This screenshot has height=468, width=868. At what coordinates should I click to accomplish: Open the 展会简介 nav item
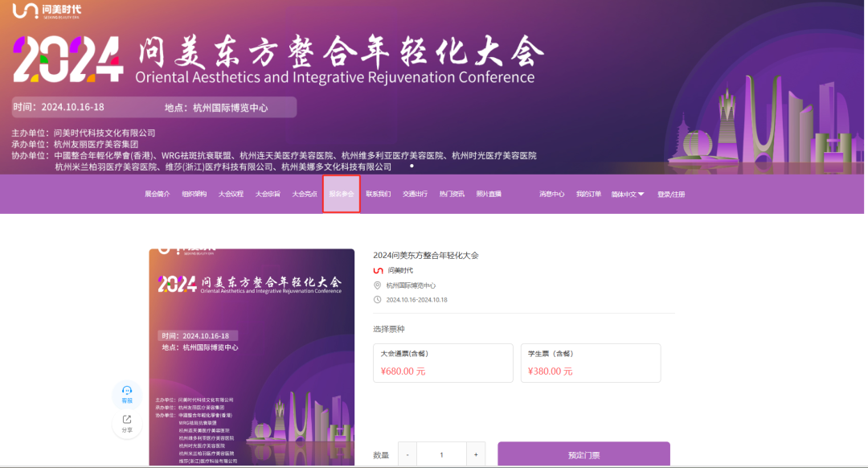pyautogui.click(x=158, y=195)
